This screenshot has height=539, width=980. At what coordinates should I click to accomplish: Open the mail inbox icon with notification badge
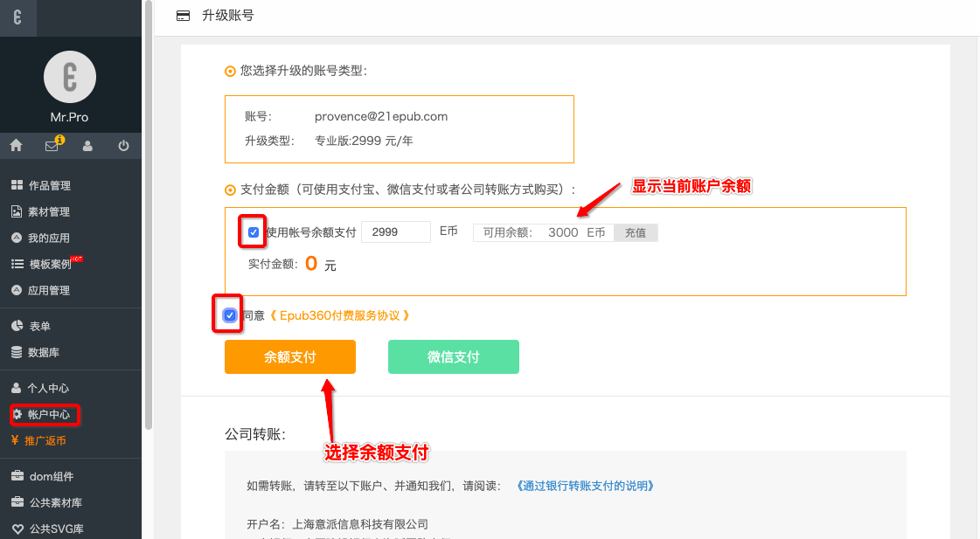[x=52, y=146]
